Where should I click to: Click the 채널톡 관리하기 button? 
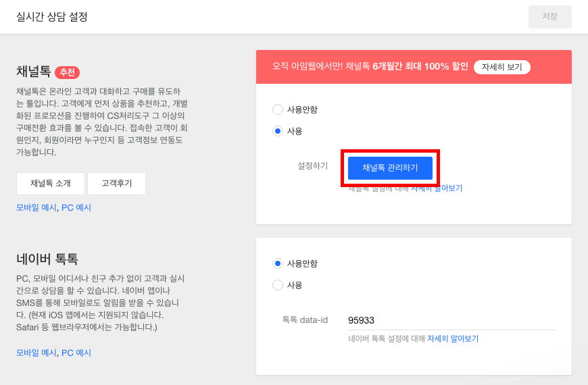point(390,168)
